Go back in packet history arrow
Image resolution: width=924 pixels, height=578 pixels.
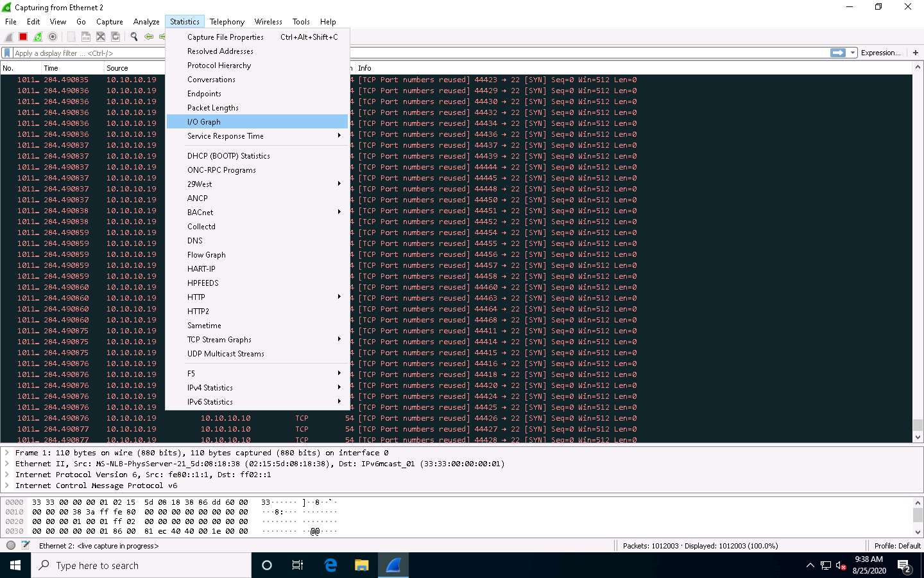149,37
